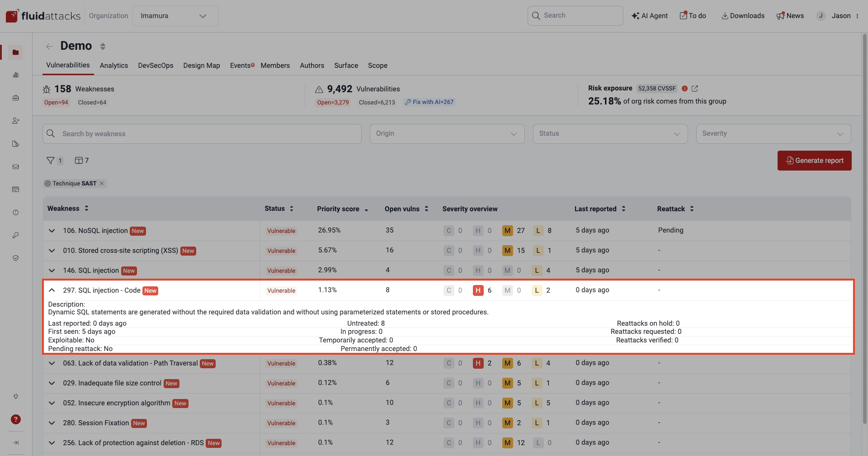Open the portfolio briefcase sidebar icon
Screen dimensions: 868x456
(x=16, y=98)
